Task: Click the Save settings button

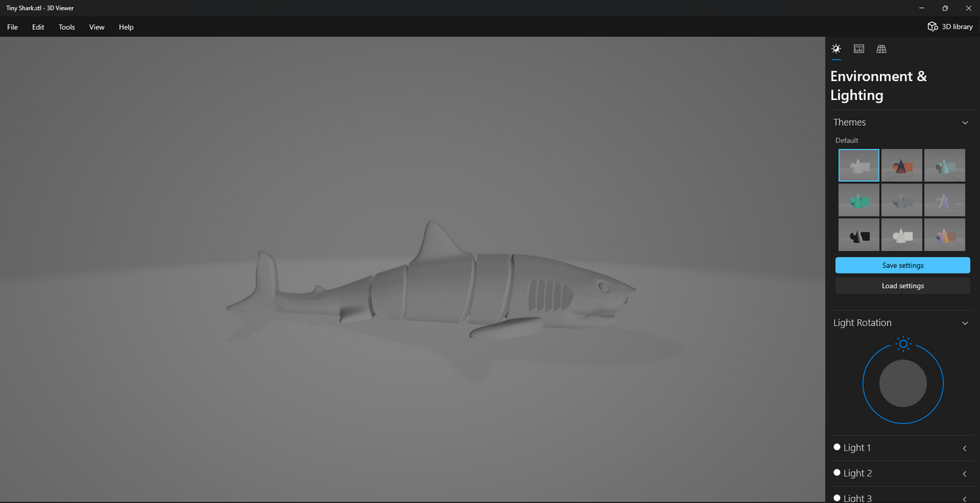Action: (x=902, y=265)
